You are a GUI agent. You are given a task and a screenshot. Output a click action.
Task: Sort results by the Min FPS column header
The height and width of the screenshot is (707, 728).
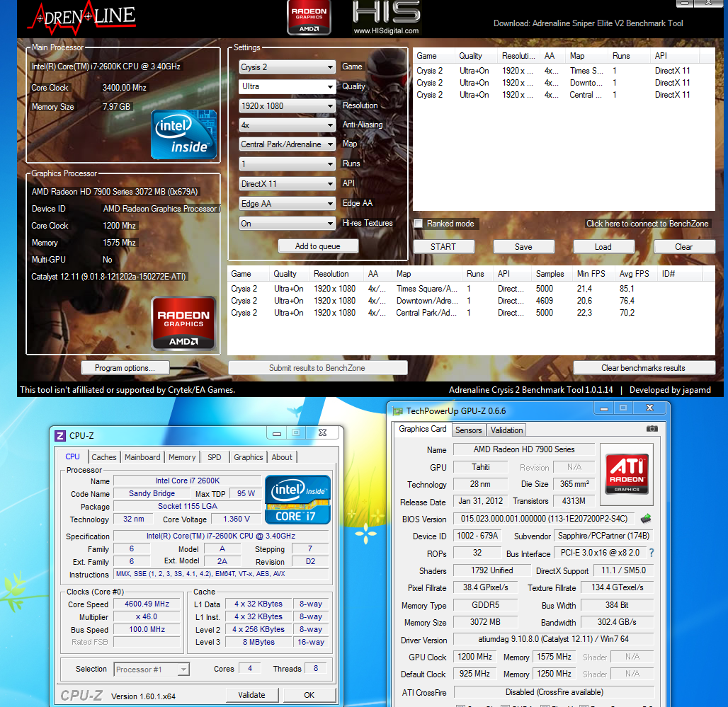click(x=591, y=274)
